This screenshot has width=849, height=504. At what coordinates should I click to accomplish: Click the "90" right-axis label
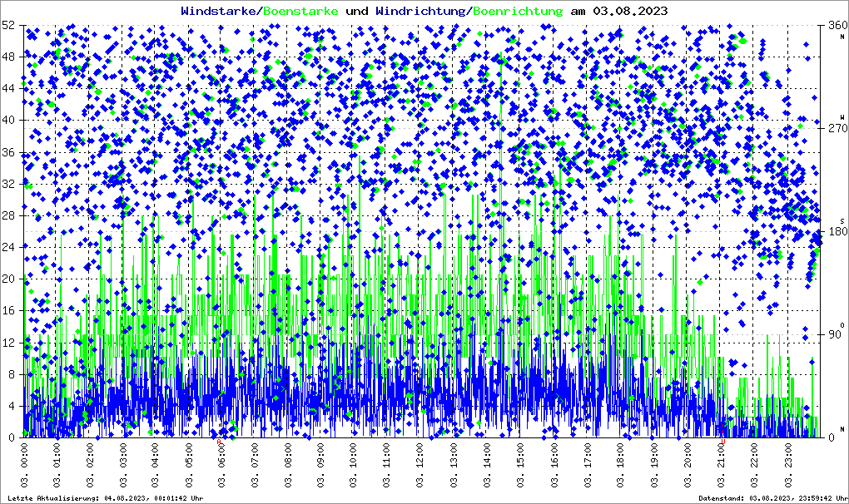[x=834, y=334]
